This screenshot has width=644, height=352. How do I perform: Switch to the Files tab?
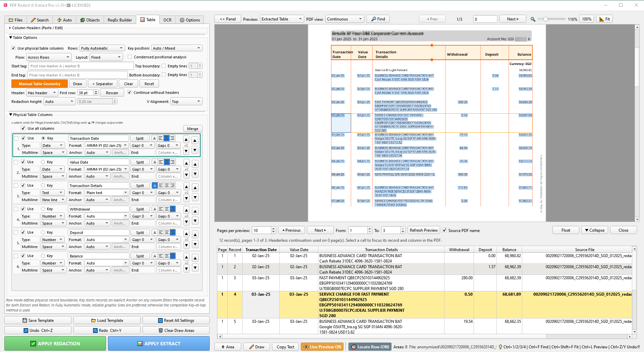click(x=16, y=20)
